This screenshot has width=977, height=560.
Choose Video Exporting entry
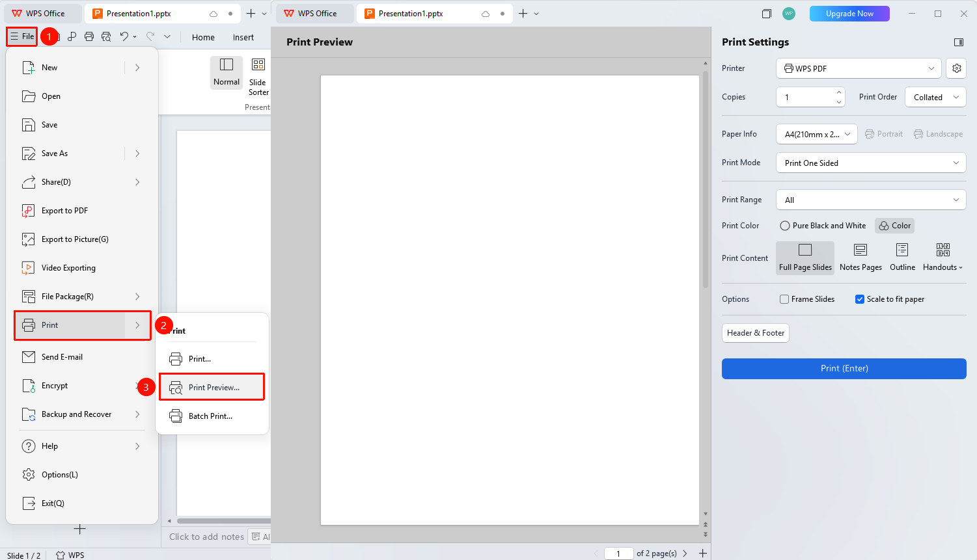coord(83,268)
